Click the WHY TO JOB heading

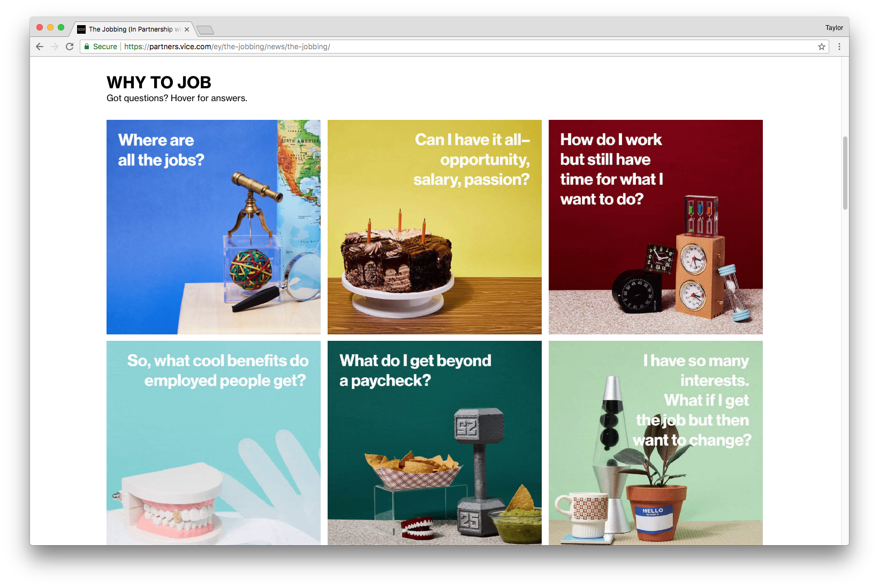coord(159,82)
